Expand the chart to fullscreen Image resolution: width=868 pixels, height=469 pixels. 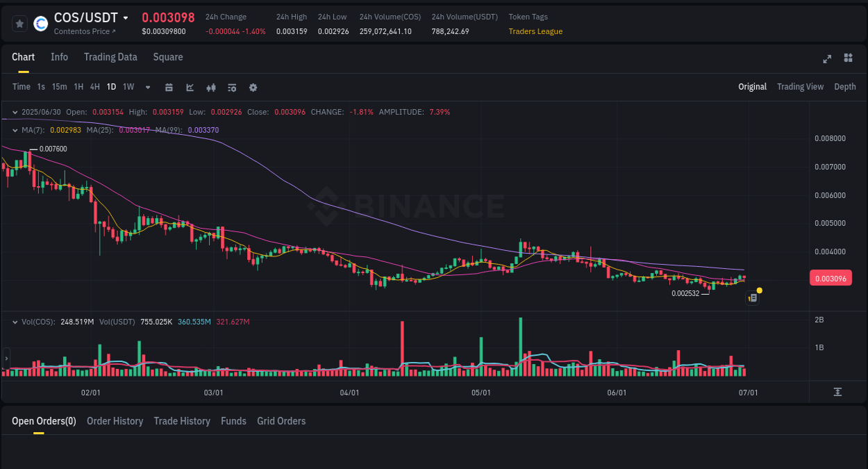(826, 58)
